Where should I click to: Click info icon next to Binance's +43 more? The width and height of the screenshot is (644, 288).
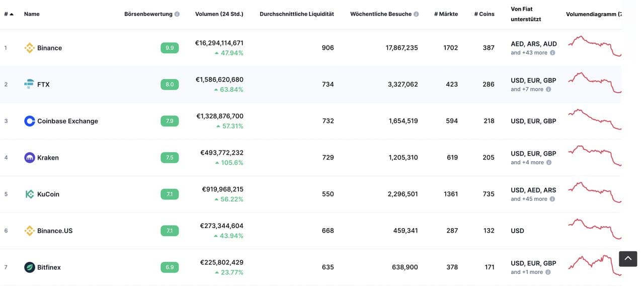coord(552,53)
